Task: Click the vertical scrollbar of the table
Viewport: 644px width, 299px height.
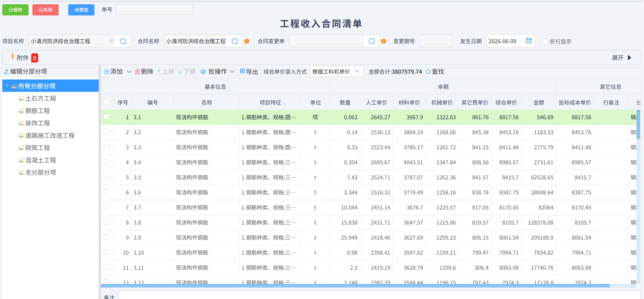Action: (638, 124)
